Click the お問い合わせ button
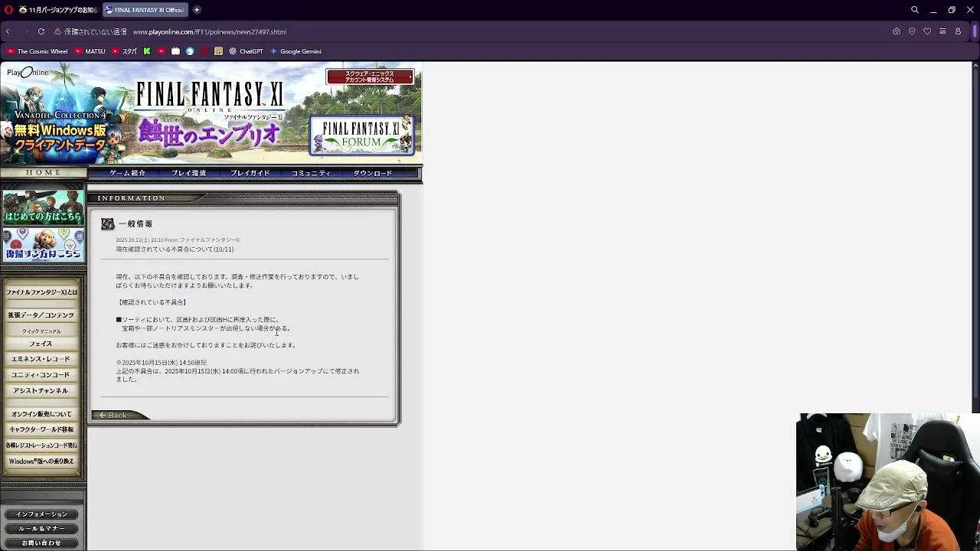The height and width of the screenshot is (551, 980). pyautogui.click(x=41, y=543)
